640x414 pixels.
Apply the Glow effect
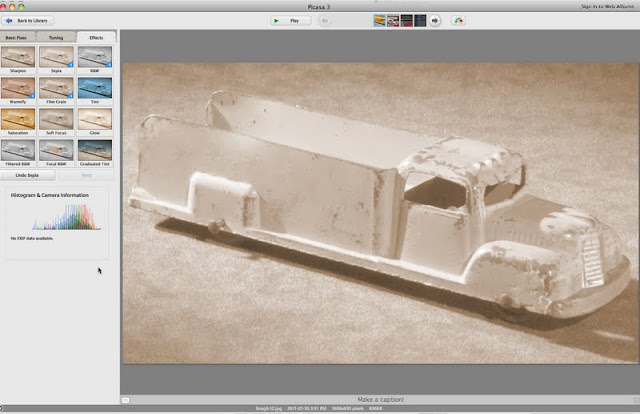[95, 119]
